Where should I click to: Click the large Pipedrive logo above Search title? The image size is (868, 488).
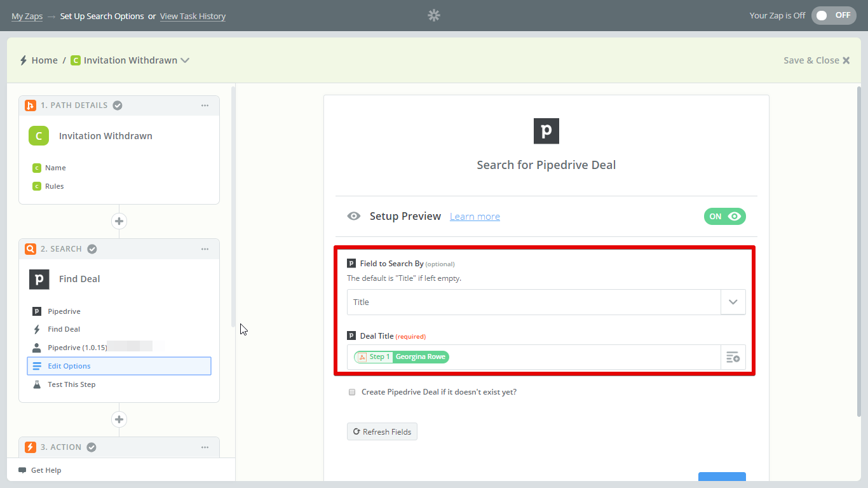pos(546,131)
